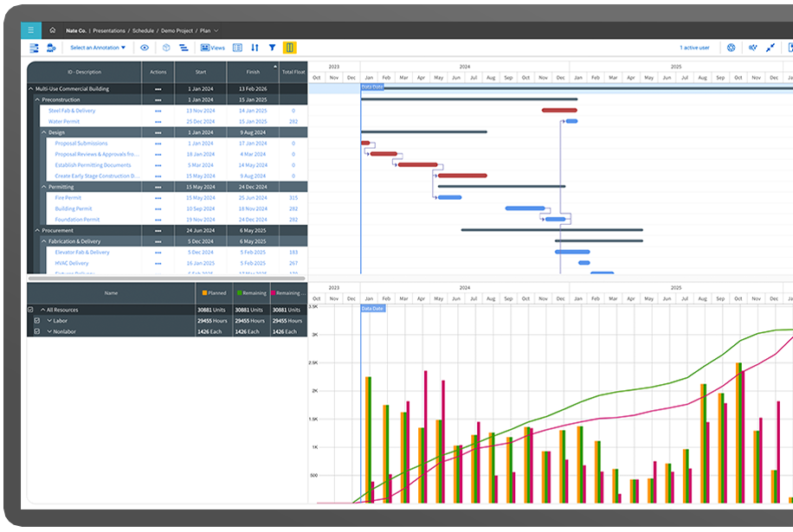
Task: Toggle the highlighted yellow panel layout icon
Action: [290, 48]
